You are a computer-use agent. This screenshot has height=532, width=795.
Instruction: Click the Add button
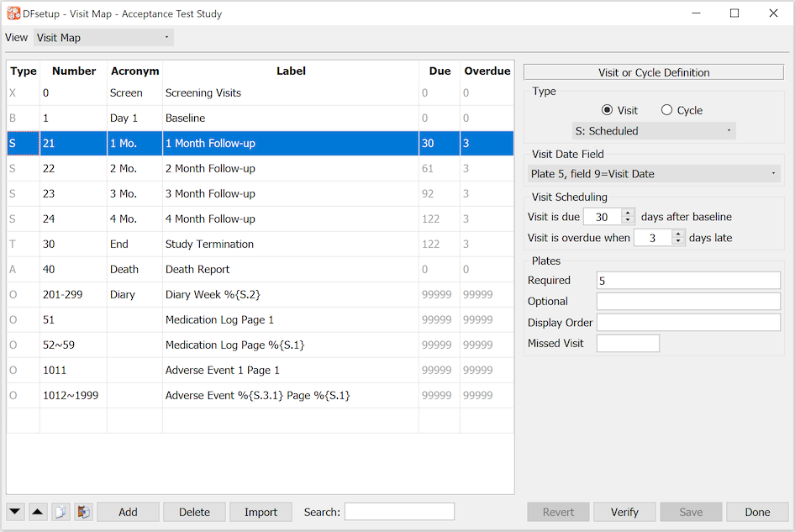(x=128, y=512)
